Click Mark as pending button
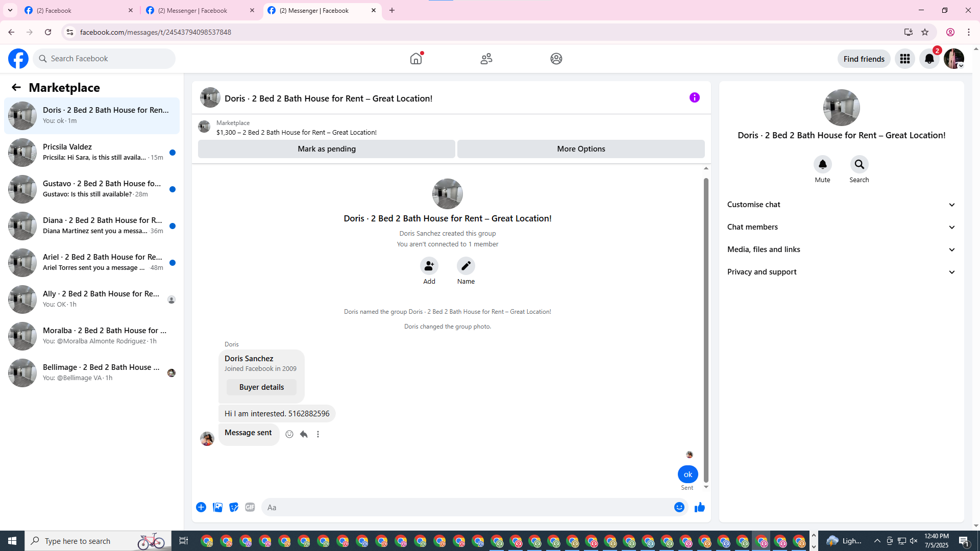980x551 pixels. [327, 149]
